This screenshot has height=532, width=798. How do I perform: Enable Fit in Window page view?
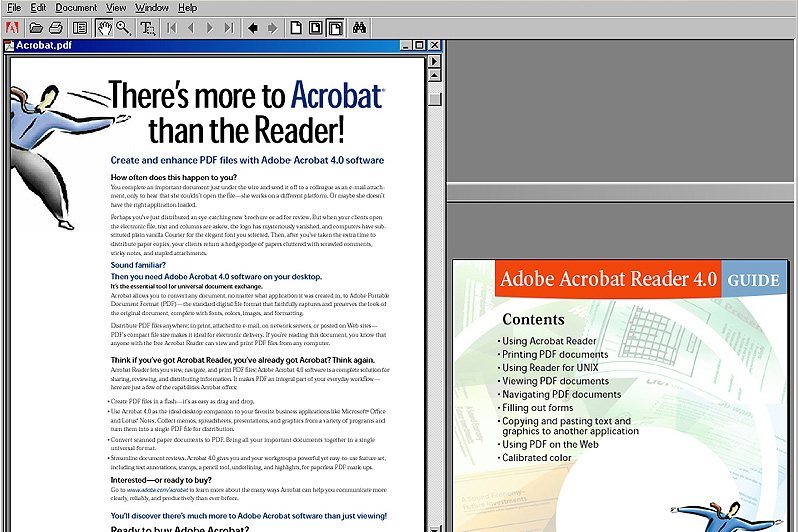(x=315, y=27)
